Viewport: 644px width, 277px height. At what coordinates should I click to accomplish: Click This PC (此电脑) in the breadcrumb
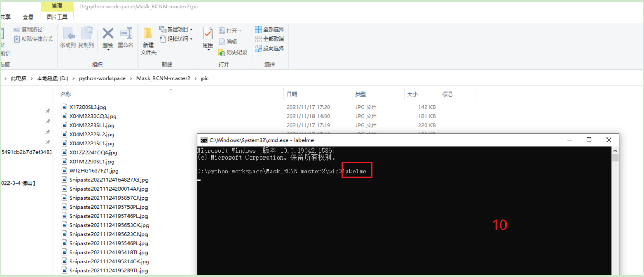[x=19, y=78]
